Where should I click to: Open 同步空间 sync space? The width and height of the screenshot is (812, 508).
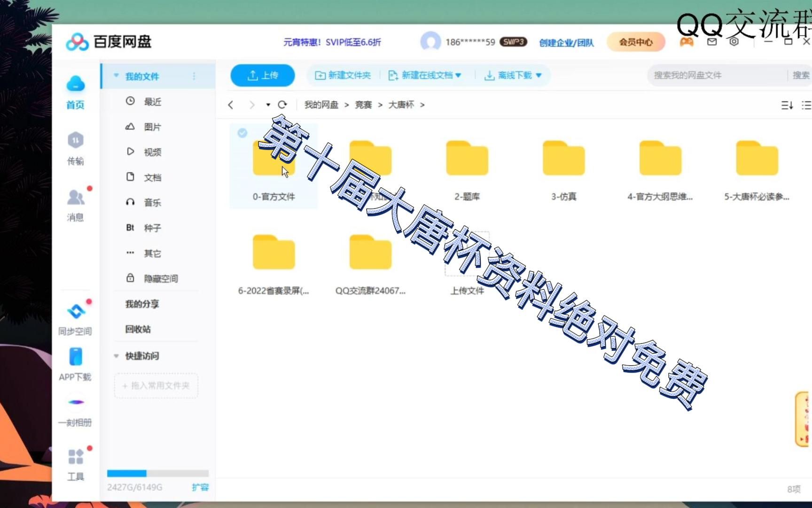[75, 317]
